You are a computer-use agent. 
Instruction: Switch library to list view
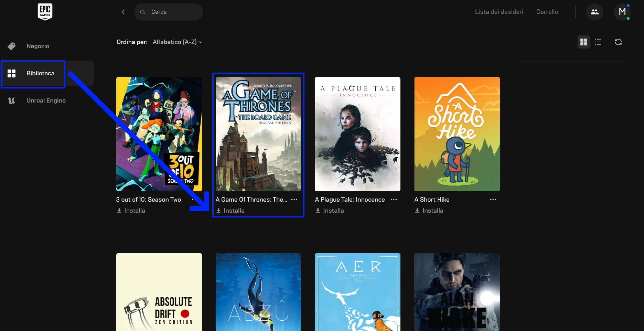[598, 42]
